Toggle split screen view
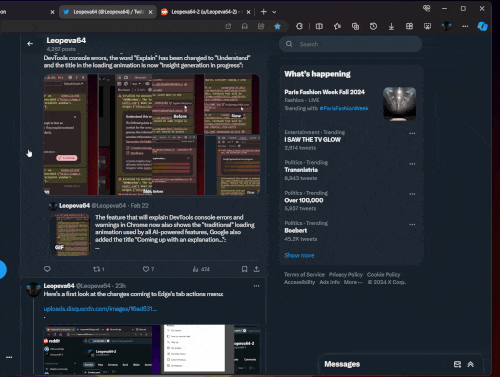 pyautogui.click(x=319, y=26)
